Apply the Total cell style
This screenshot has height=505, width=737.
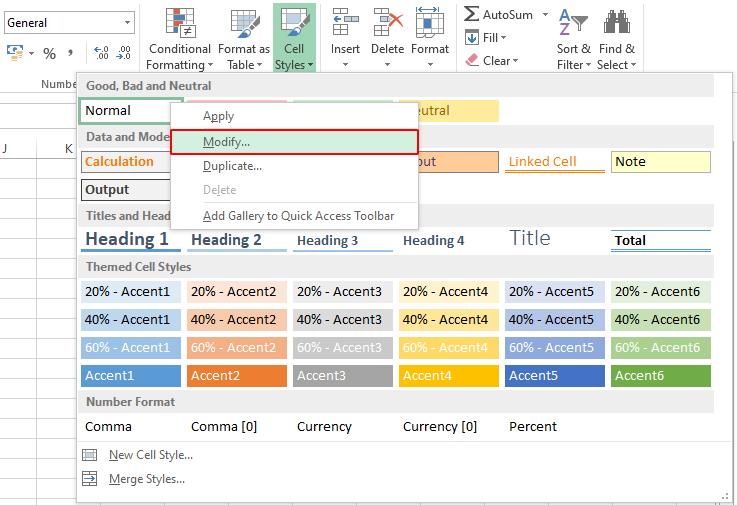click(x=661, y=240)
